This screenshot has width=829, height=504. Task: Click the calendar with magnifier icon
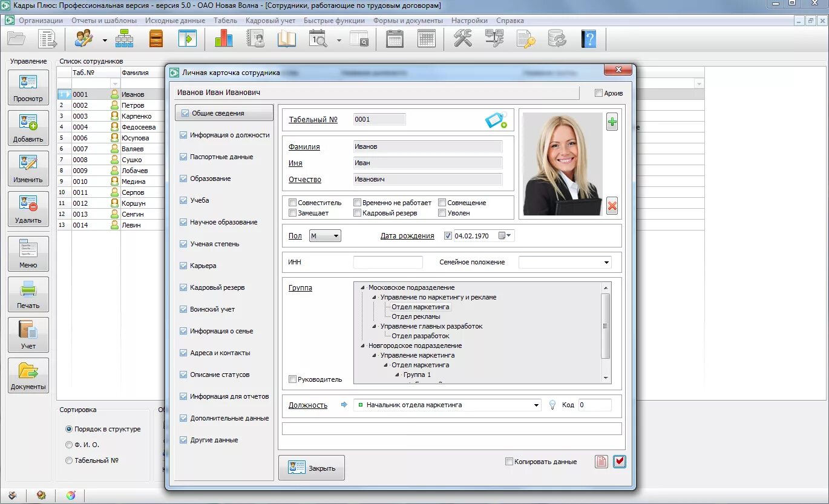pos(318,39)
